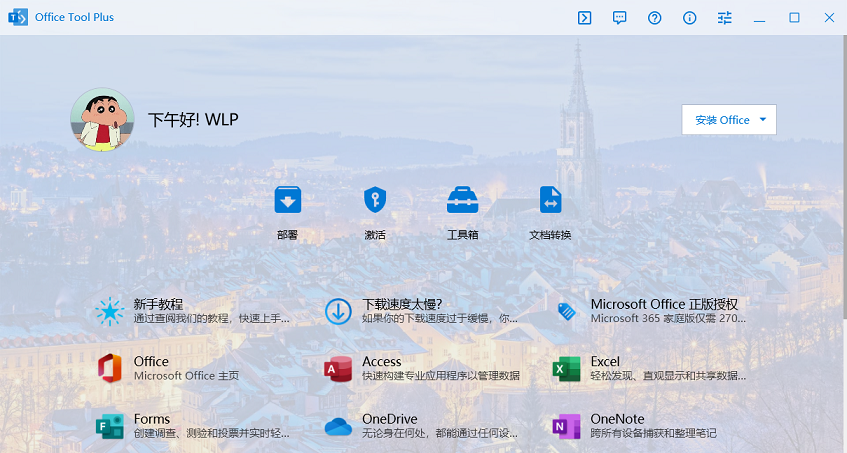
Task: Open the command box icon in title bar
Action: point(584,18)
